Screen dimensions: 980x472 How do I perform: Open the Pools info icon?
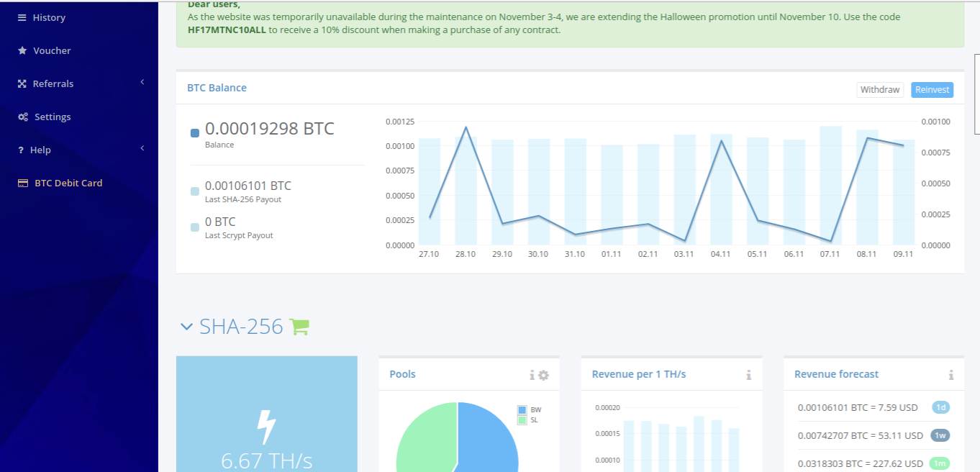point(532,375)
